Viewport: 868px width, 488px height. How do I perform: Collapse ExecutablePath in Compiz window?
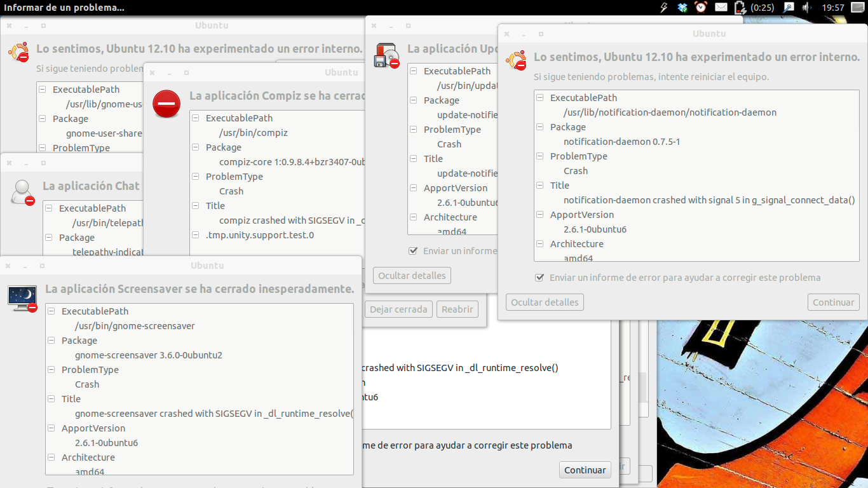click(196, 118)
